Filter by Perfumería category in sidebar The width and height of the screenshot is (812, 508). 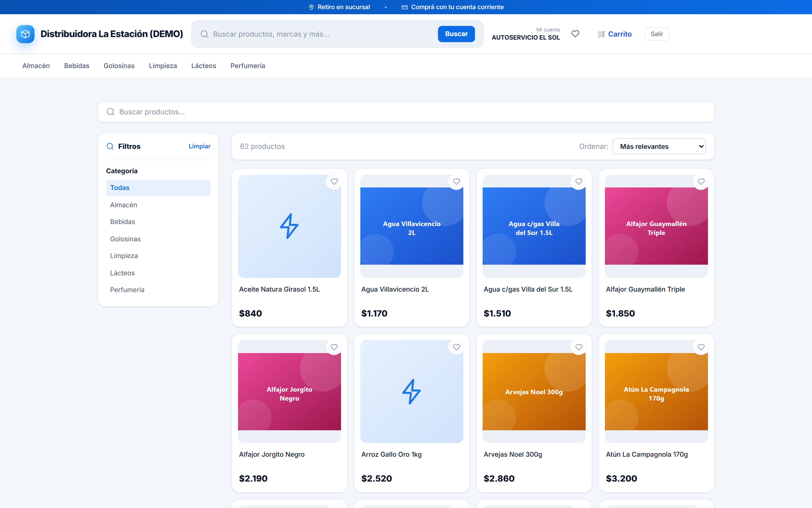coord(158,290)
